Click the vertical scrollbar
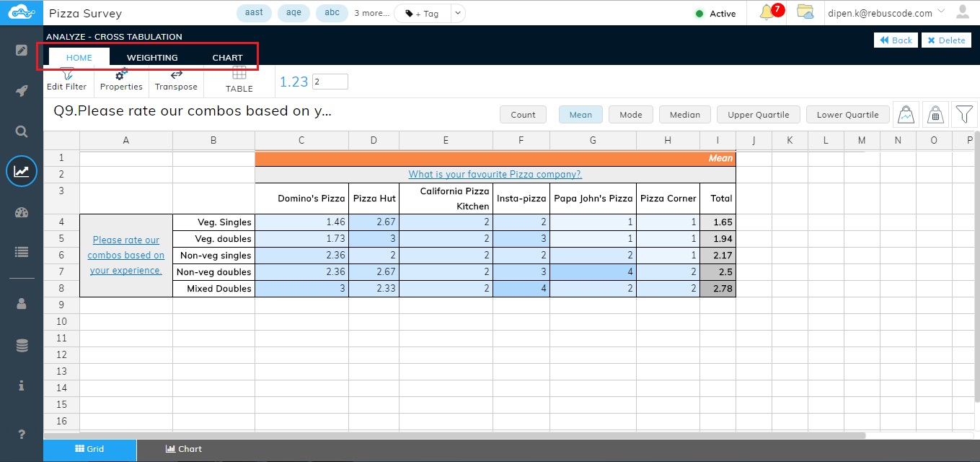This screenshot has height=462, width=980. pyautogui.click(x=976, y=267)
